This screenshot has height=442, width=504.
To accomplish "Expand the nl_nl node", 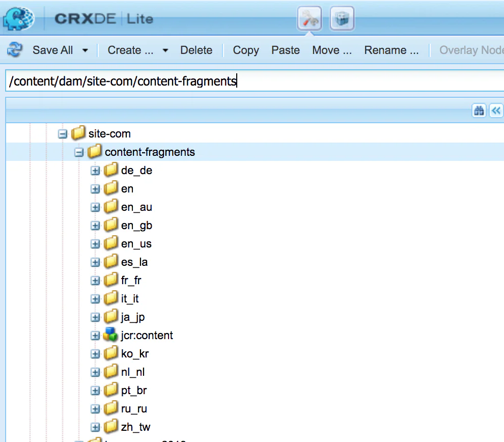I will coord(95,372).
